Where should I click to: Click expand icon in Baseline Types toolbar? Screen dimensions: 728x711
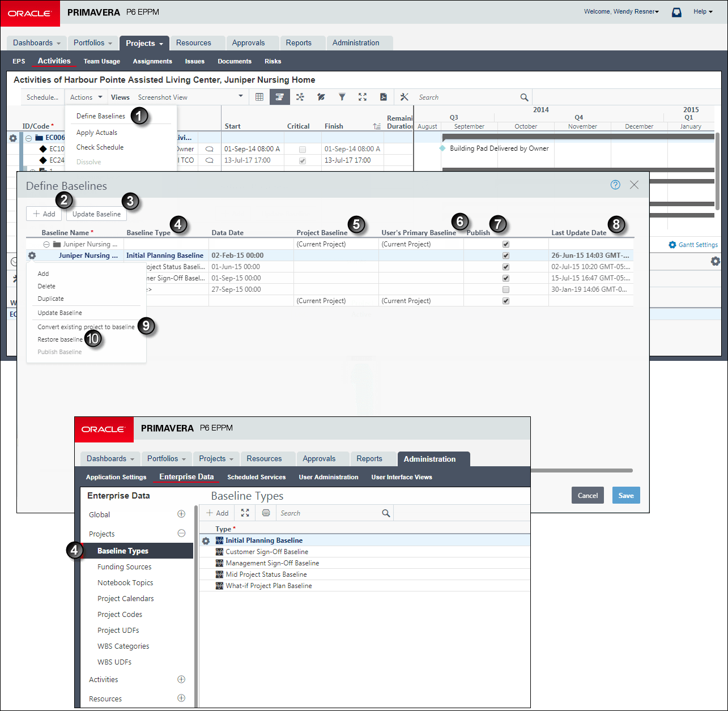(245, 513)
